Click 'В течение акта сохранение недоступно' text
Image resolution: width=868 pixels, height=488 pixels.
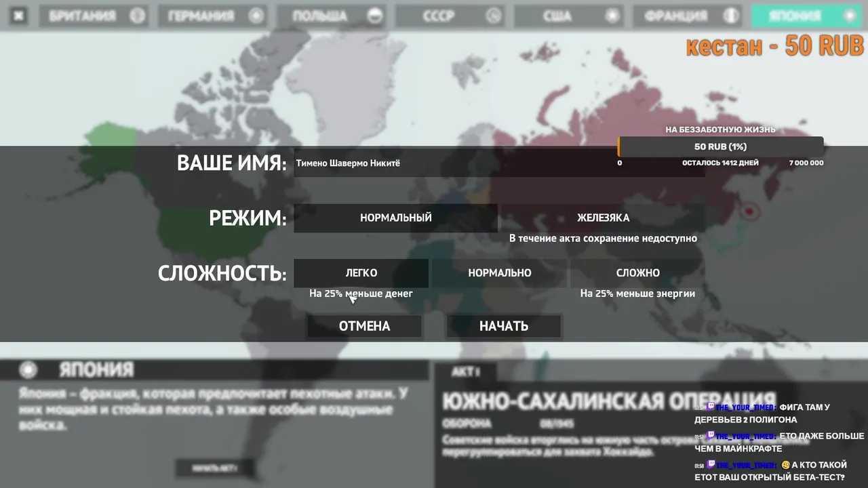603,239
